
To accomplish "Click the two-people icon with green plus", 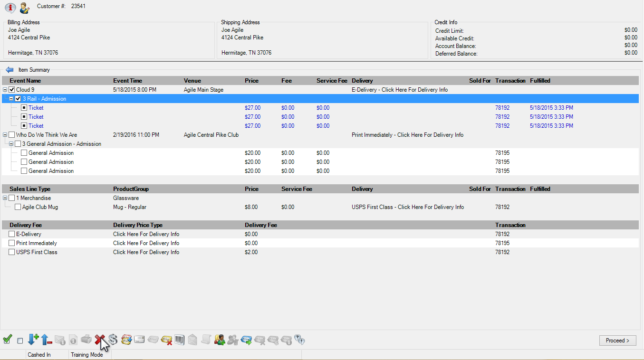I will (219, 340).
